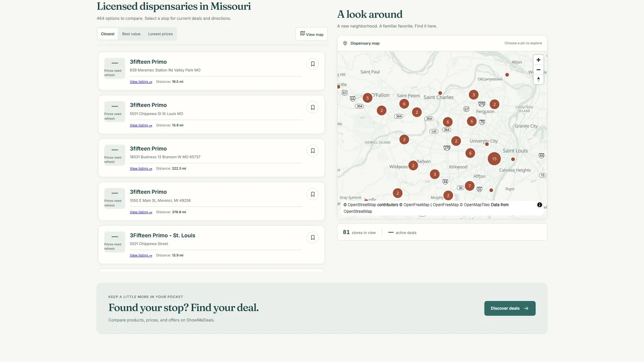The height and width of the screenshot is (362, 644).
Task: Zoom in on the dispensary map
Action: click(x=539, y=60)
